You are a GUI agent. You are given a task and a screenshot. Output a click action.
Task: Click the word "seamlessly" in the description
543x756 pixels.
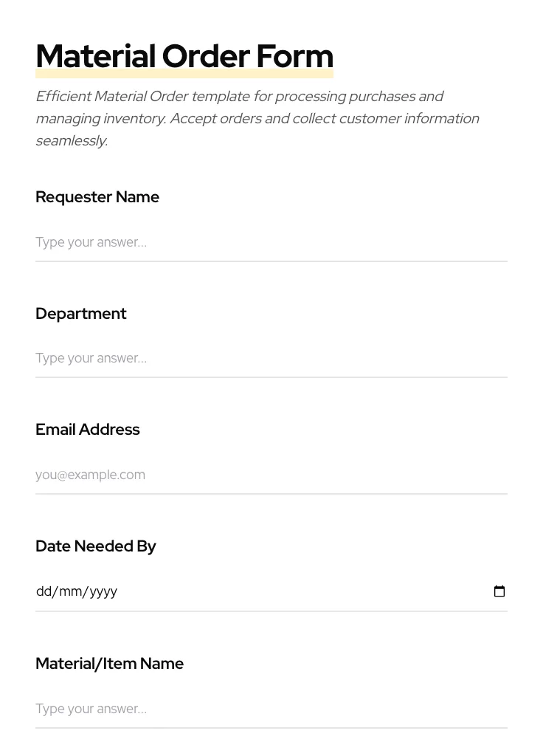click(72, 141)
